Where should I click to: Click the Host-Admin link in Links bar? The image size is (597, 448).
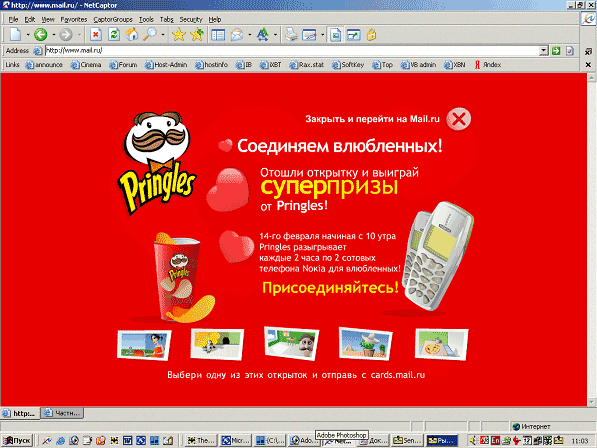pyautogui.click(x=166, y=65)
